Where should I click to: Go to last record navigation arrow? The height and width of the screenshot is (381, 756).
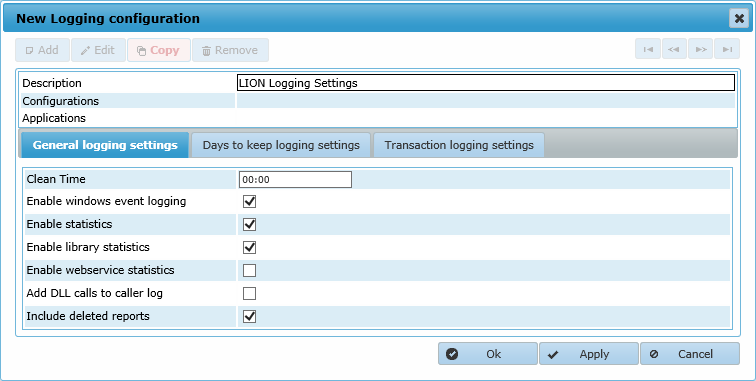(x=727, y=49)
